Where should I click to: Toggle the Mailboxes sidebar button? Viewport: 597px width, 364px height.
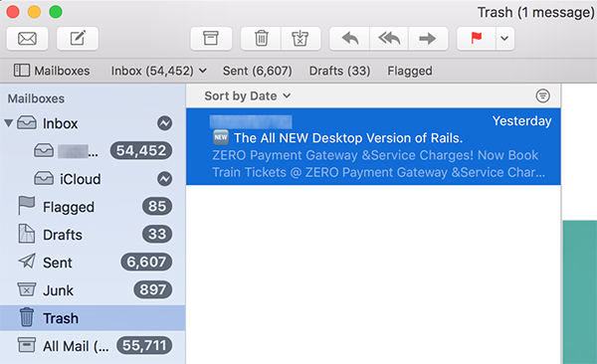pyautogui.click(x=52, y=71)
